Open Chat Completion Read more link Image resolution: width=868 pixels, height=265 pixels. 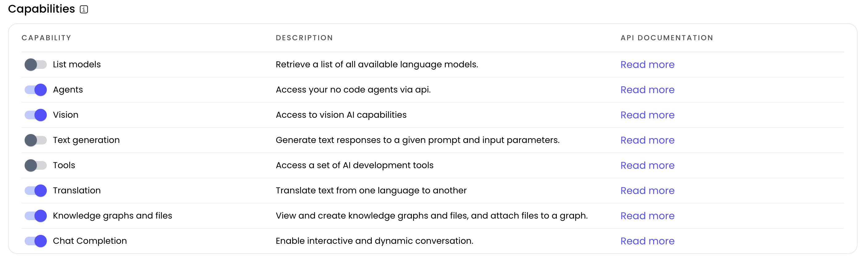[647, 241]
